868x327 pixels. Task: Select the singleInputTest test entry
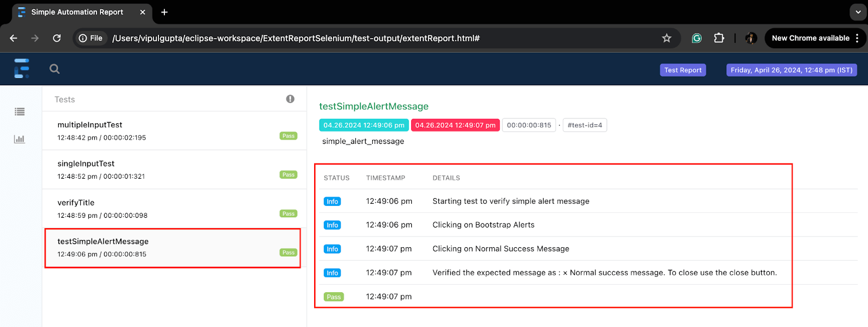click(x=174, y=169)
